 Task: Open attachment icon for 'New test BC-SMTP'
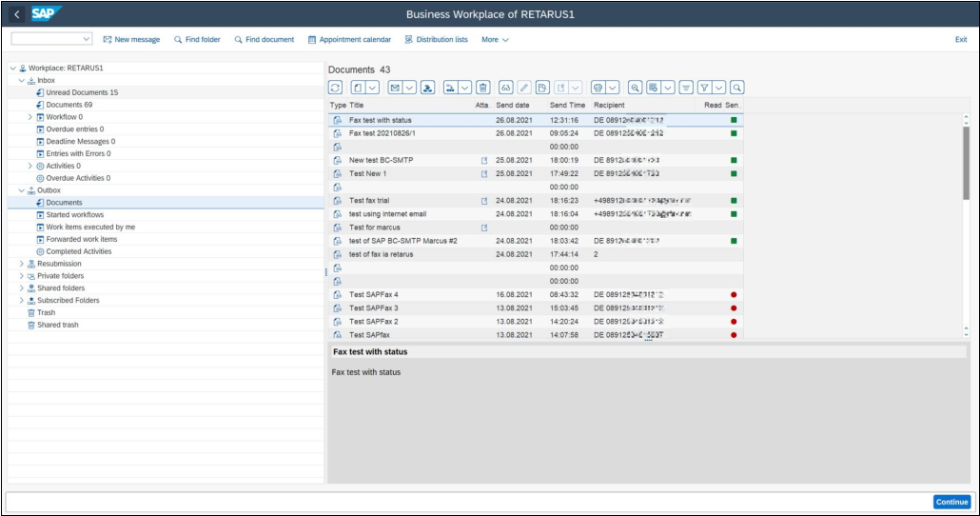pos(484,160)
